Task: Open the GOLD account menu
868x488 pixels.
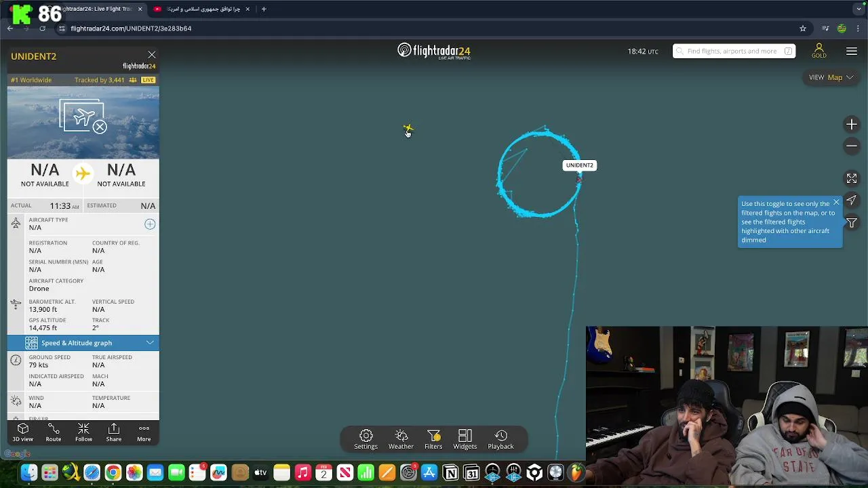Action: [818, 51]
